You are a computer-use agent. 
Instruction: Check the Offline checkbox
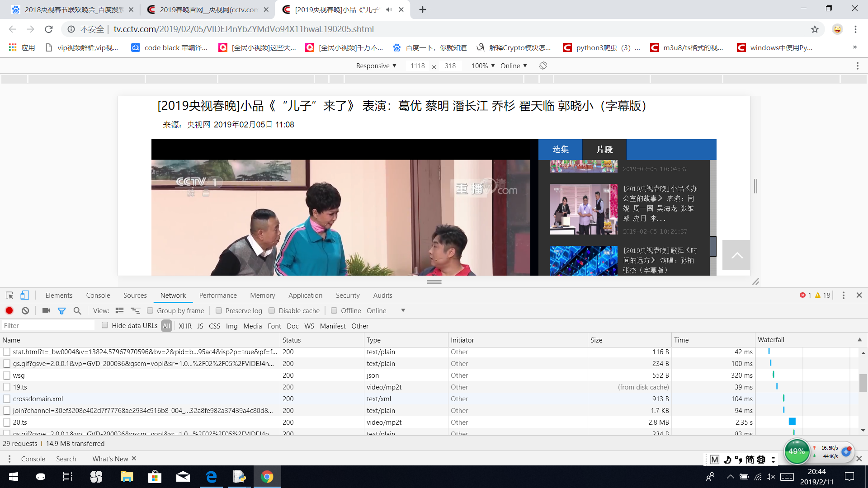coord(334,311)
